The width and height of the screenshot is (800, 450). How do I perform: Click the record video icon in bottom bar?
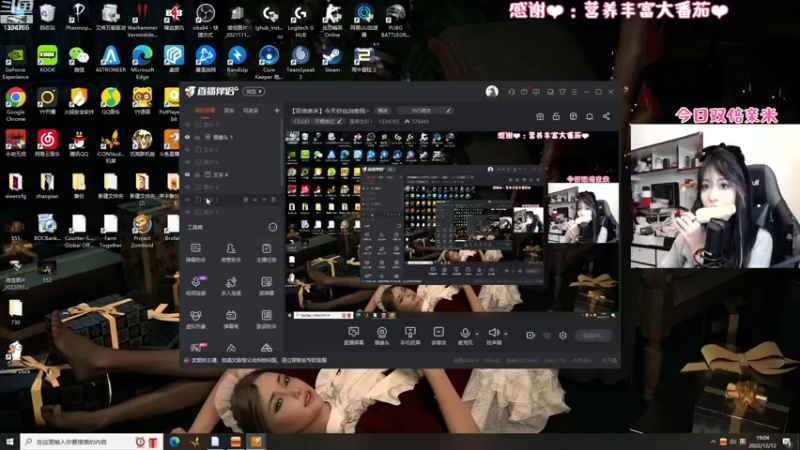pyautogui.click(x=531, y=335)
